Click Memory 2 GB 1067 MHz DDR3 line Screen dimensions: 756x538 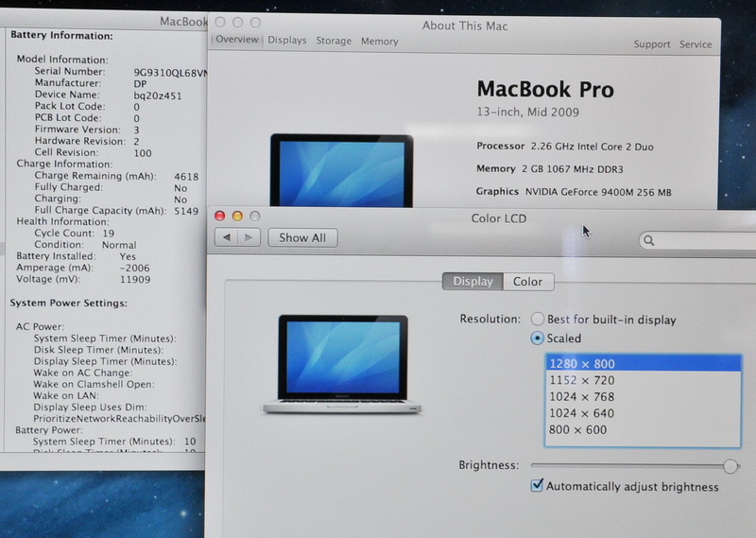[550, 169]
